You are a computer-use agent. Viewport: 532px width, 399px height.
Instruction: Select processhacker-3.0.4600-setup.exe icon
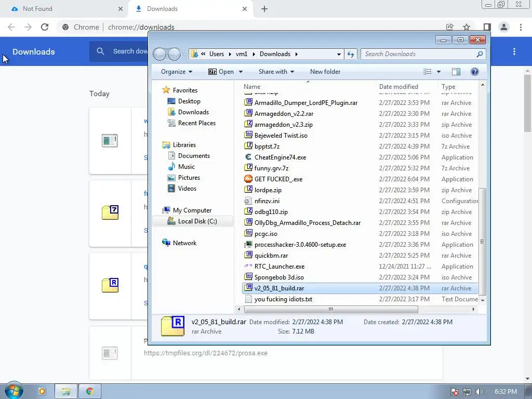coord(248,244)
